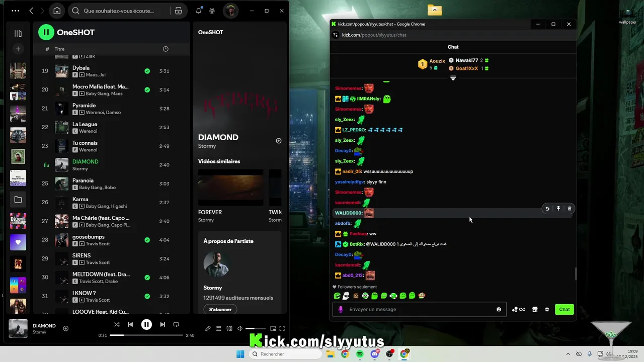The width and height of the screenshot is (644, 362).
Task: Select track Paranoia by Baby Gang
Action: tap(112, 184)
